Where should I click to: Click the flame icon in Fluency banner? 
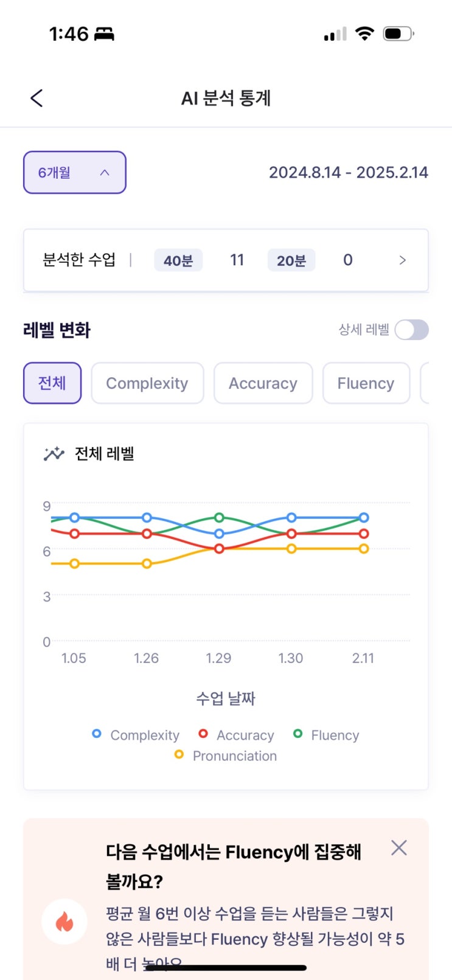[x=64, y=922]
